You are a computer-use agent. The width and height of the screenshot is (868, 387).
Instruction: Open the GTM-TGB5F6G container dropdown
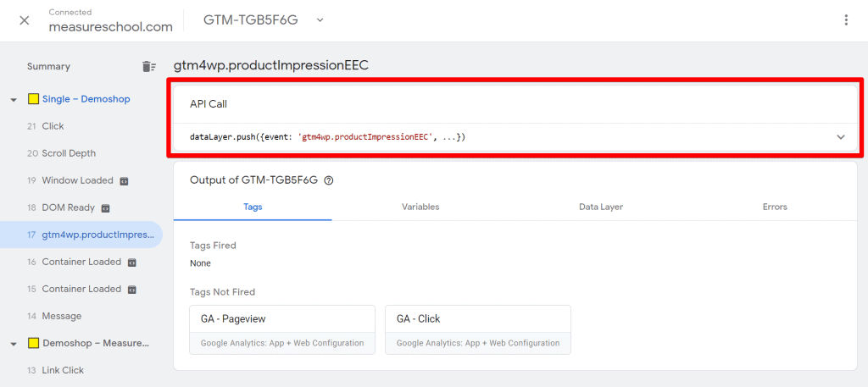click(320, 20)
